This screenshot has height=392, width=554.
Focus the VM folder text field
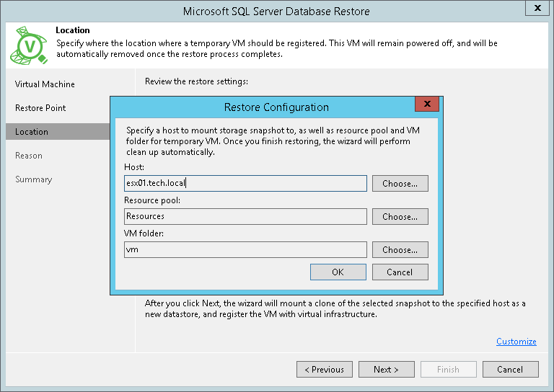(x=245, y=250)
